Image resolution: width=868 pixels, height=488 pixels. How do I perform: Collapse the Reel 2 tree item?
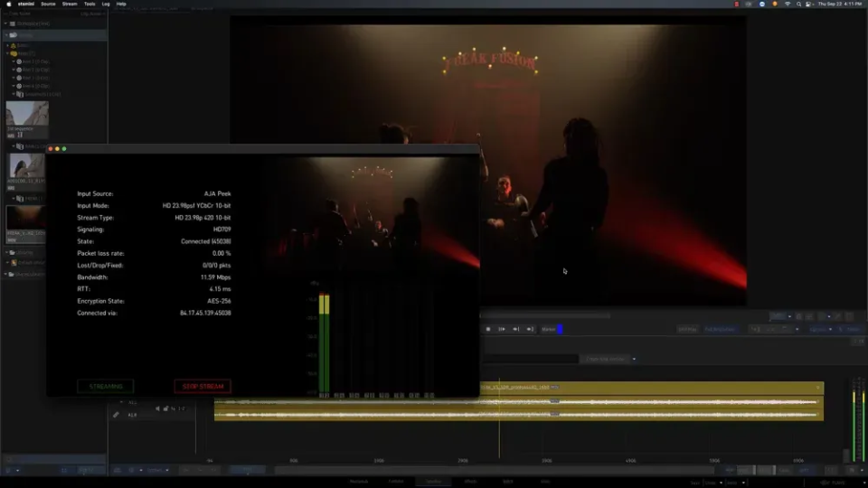[14, 70]
